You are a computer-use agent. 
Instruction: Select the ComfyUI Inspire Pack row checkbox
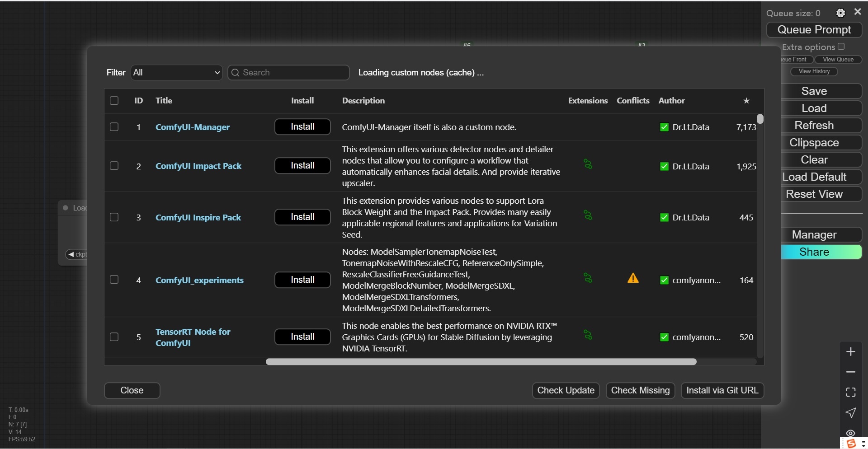pyautogui.click(x=114, y=217)
